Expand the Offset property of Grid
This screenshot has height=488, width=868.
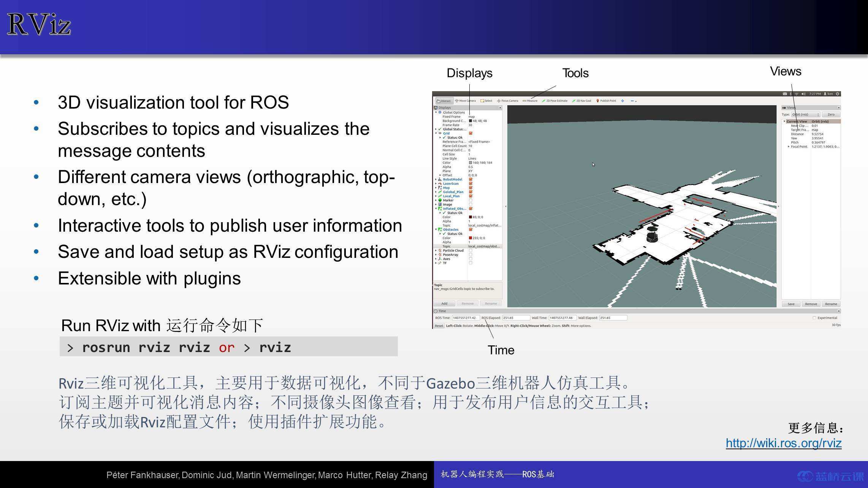click(440, 175)
